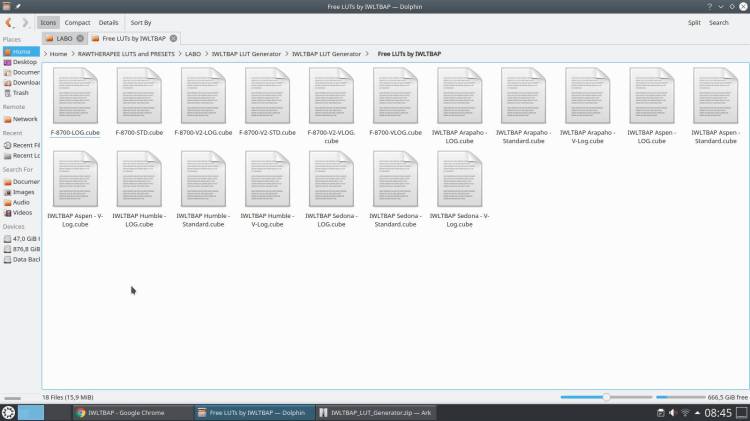Viewport: 750px width, 421px height.
Task: Expand the chevron before Free LUTs by IWLTBAP
Action: click(367, 54)
